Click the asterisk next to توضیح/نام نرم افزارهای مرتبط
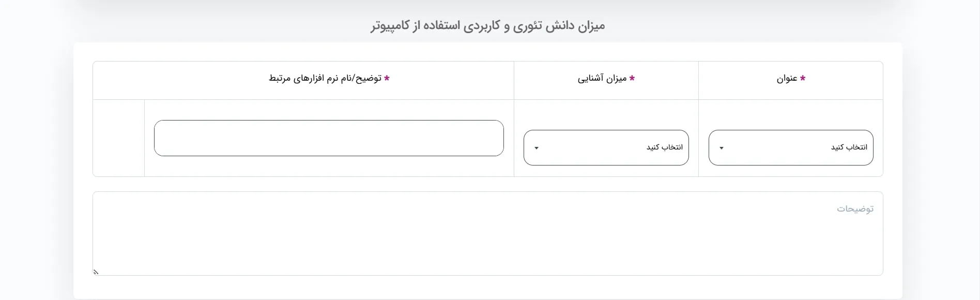980x300 pixels. pos(387,78)
